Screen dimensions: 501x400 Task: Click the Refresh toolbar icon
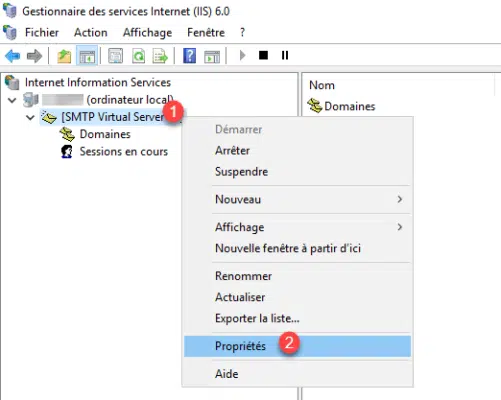coord(139,56)
